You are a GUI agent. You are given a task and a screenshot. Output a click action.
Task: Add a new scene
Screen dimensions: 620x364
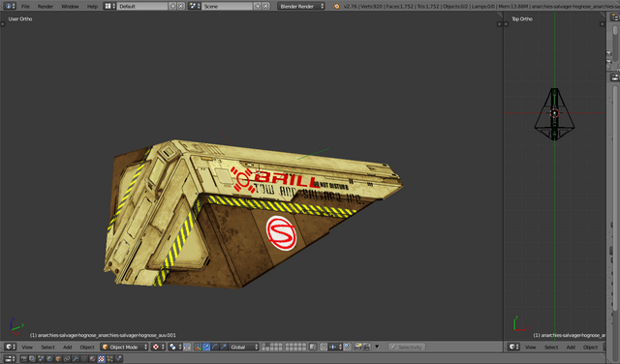(x=258, y=7)
